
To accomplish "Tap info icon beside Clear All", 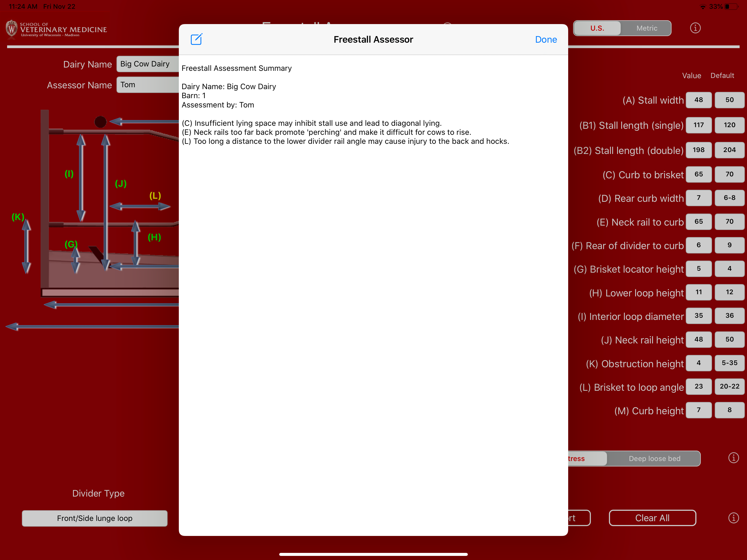I will point(733,518).
